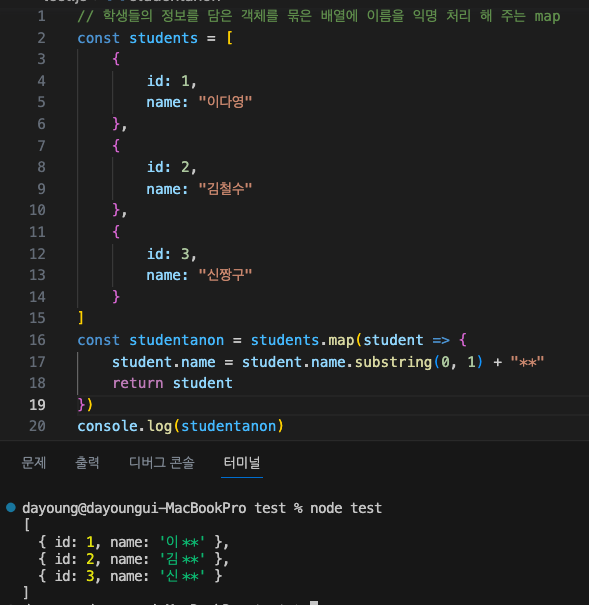Image resolution: width=589 pixels, height=605 pixels.
Task: Click "id: 1," on line 4
Action: click(x=172, y=81)
